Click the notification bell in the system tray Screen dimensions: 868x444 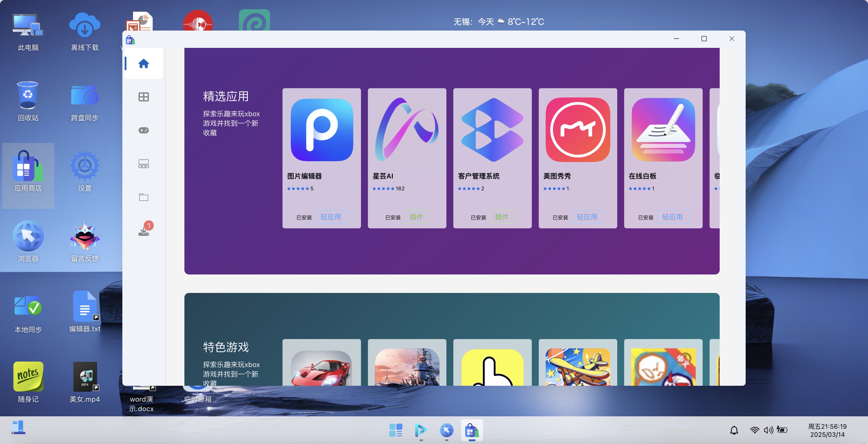pos(735,430)
